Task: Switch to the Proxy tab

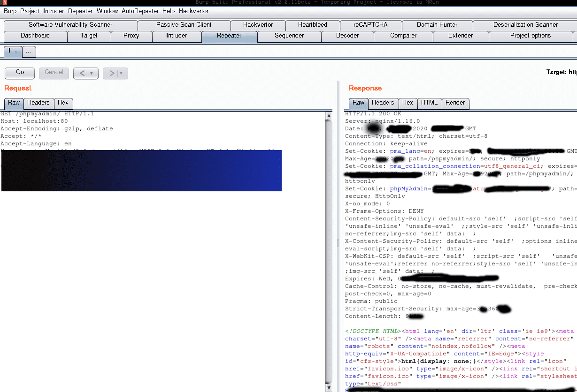Action: pos(131,36)
